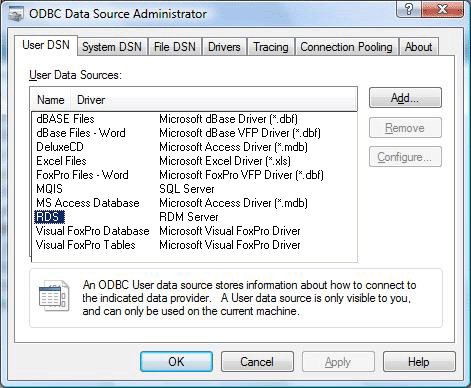Click the Add... button
Image resolution: width=471 pixels, height=388 pixels.
click(x=405, y=98)
